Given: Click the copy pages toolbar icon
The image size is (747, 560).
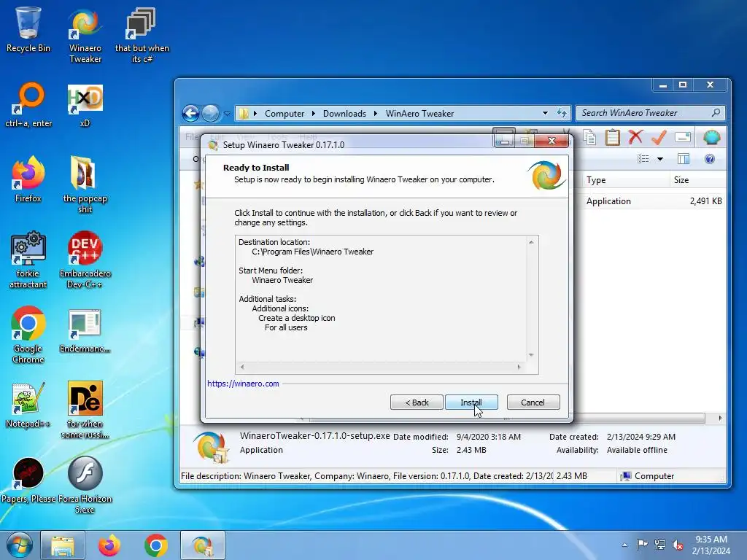Looking at the screenshot, I should 589,137.
